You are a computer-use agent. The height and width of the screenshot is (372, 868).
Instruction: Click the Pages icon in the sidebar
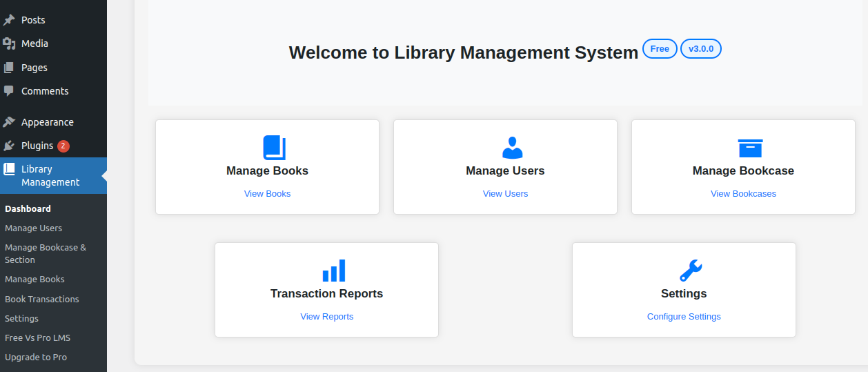click(x=9, y=68)
